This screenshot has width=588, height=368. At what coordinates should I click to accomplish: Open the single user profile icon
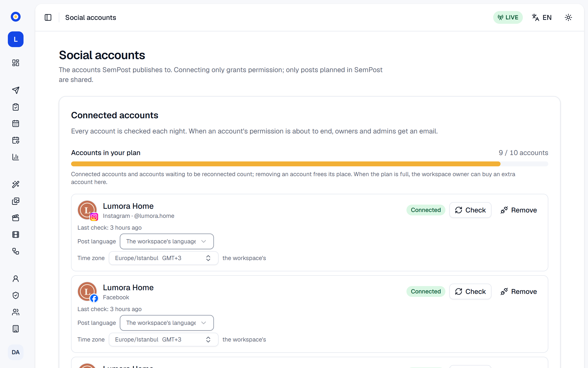[x=16, y=279]
